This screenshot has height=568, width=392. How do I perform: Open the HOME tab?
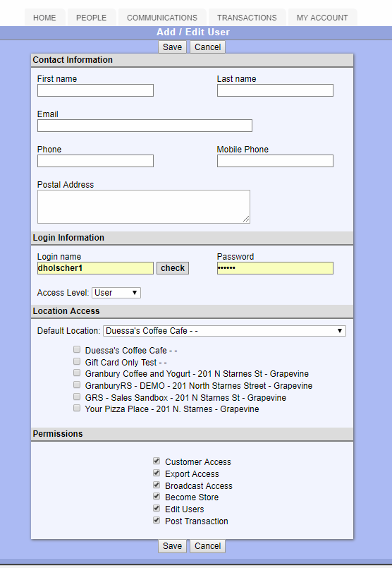(44, 18)
